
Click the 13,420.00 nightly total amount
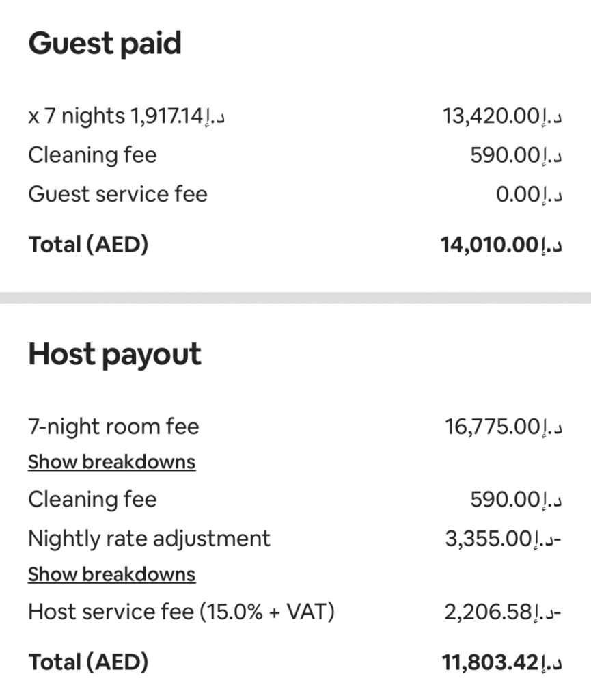click(502, 117)
